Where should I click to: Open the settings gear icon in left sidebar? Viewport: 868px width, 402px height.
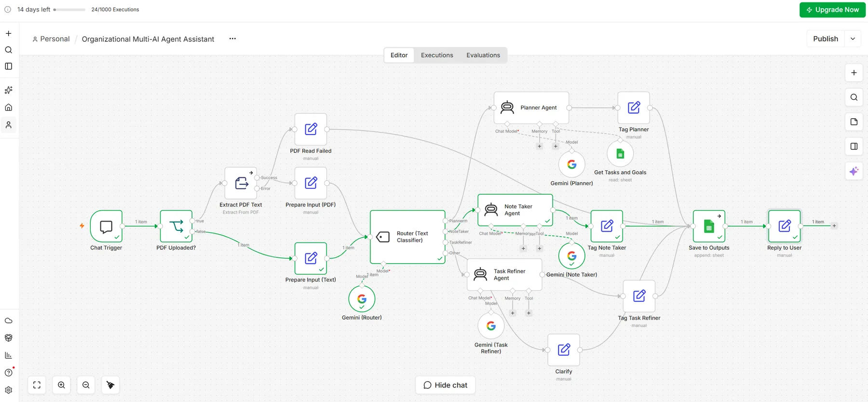coord(8,390)
